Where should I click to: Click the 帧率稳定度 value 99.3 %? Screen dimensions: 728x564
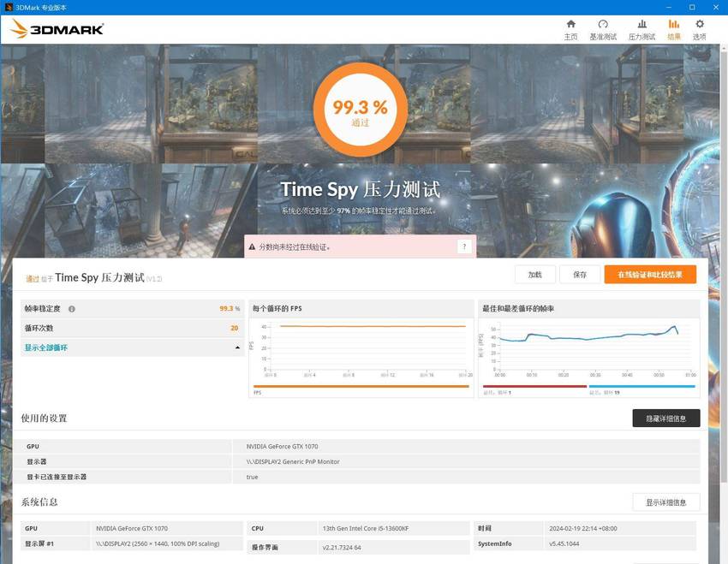[230, 308]
